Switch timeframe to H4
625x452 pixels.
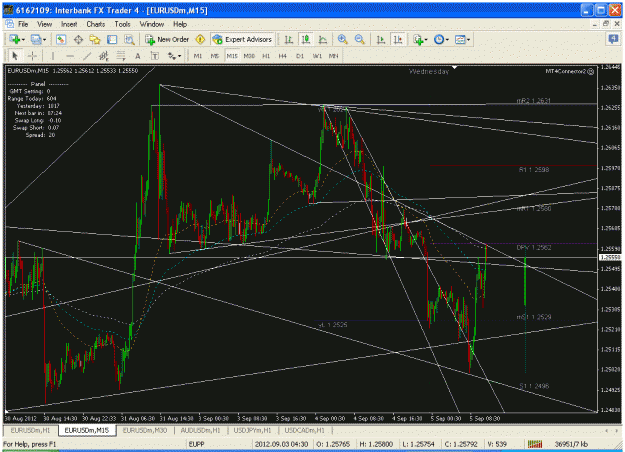coord(283,56)
